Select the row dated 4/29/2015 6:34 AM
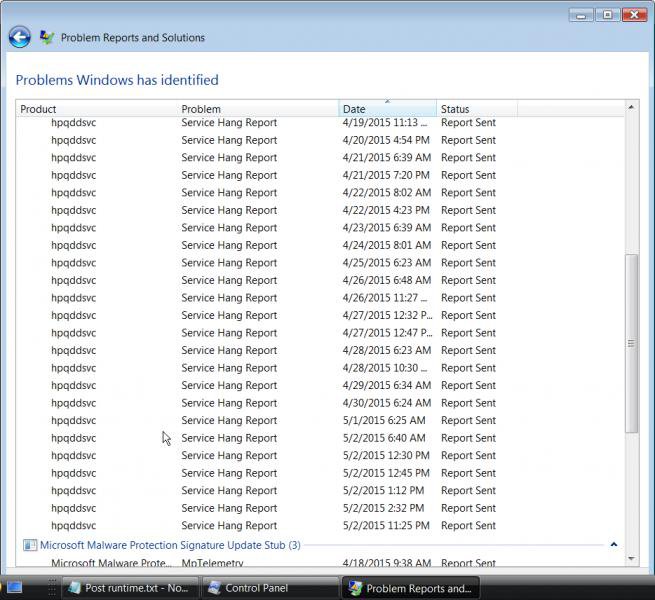The image size is (655, 600). pyautogui.click(x=320, y=385)
